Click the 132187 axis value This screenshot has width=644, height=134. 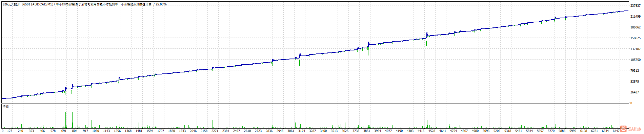coord(635,49)
